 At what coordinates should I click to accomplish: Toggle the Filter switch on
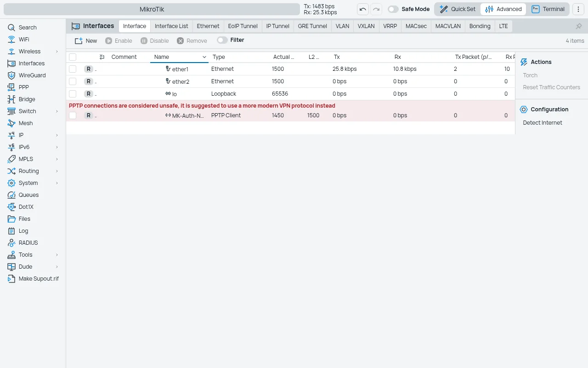point(222,40)
